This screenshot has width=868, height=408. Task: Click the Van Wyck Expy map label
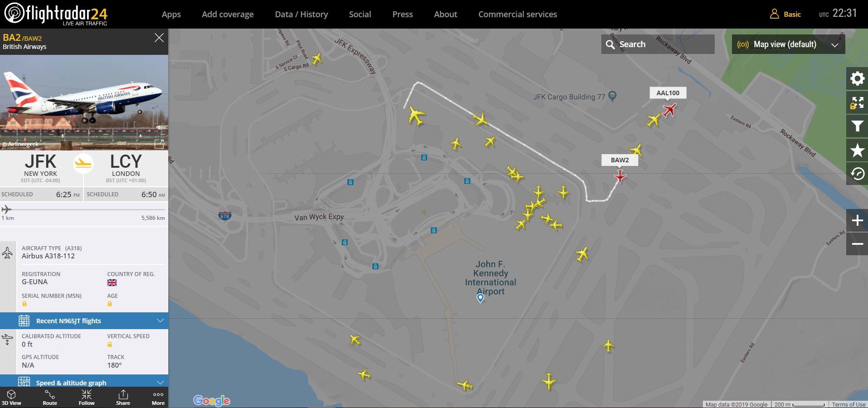point(319,217)
